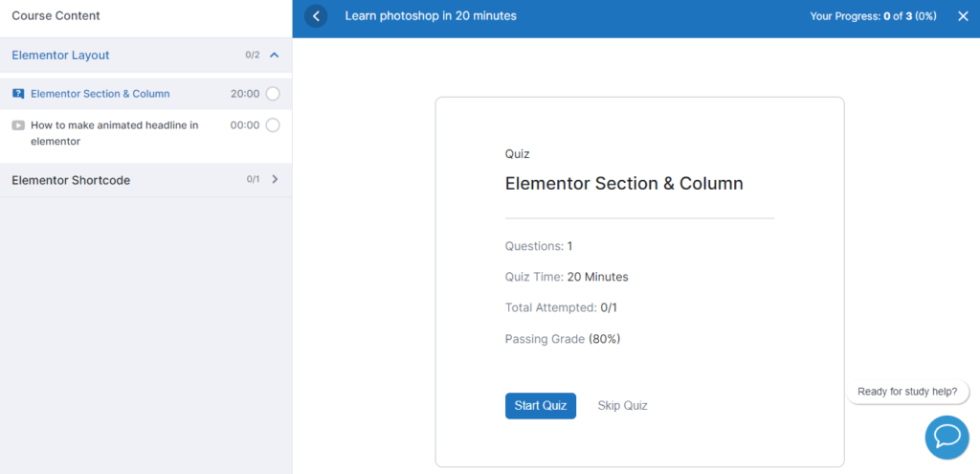
Task: Expand the Elementor Shortcode section arrow
Action: (275, 179)
